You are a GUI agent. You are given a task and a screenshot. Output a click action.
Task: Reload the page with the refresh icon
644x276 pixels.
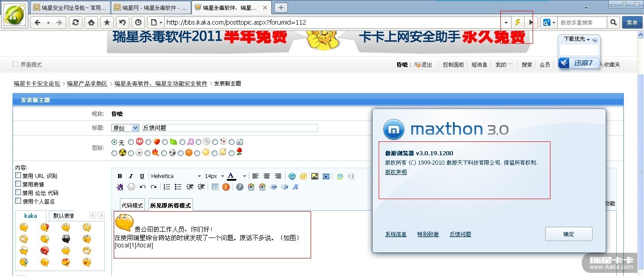(76, 22)
